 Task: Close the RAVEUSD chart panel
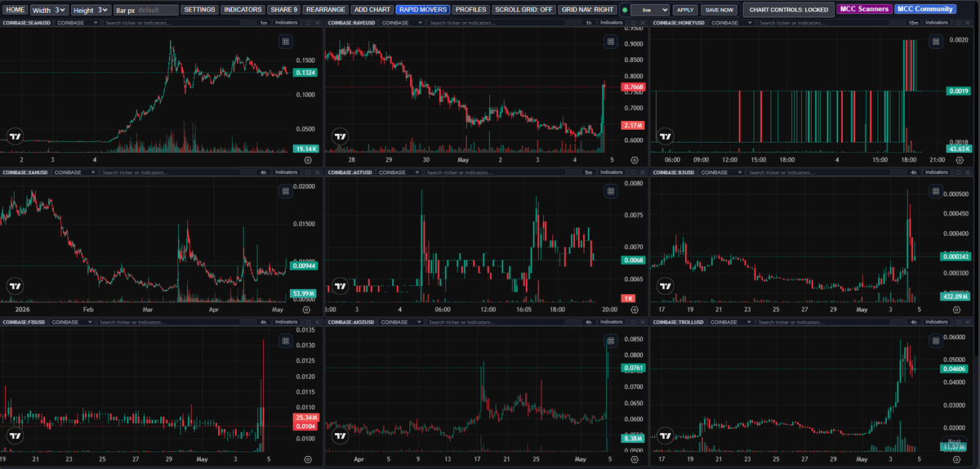(643, 23)
